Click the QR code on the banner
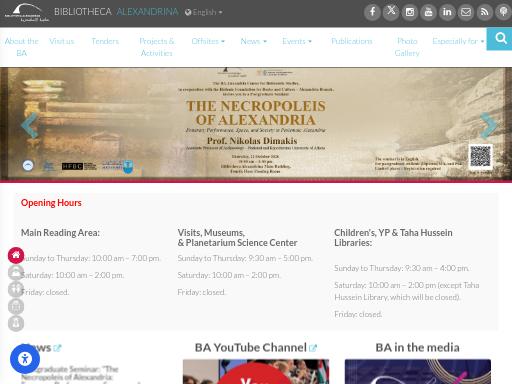 tap(480, 156)
